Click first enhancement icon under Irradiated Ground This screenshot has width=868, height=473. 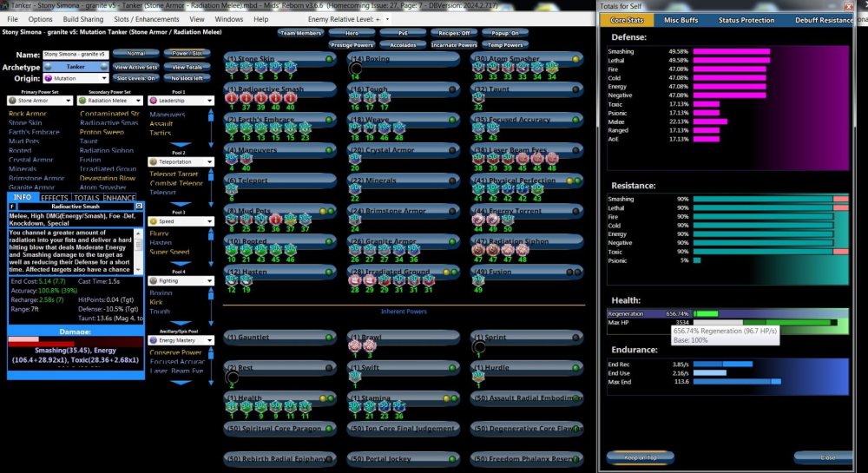coord(355,279)
